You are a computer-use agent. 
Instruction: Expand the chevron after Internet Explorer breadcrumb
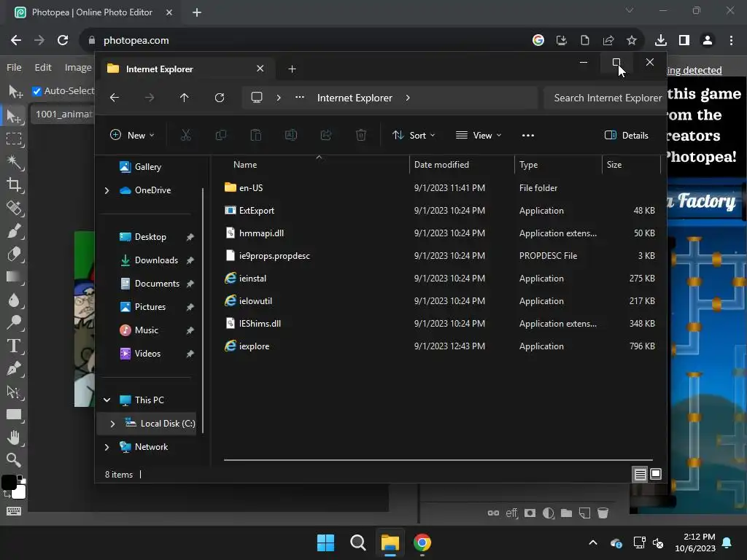408,98
